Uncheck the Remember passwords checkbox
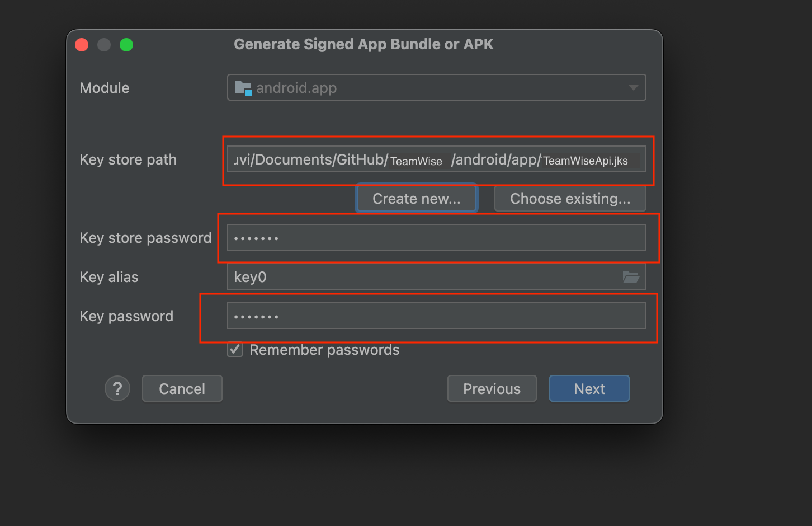 coord(235,350)
